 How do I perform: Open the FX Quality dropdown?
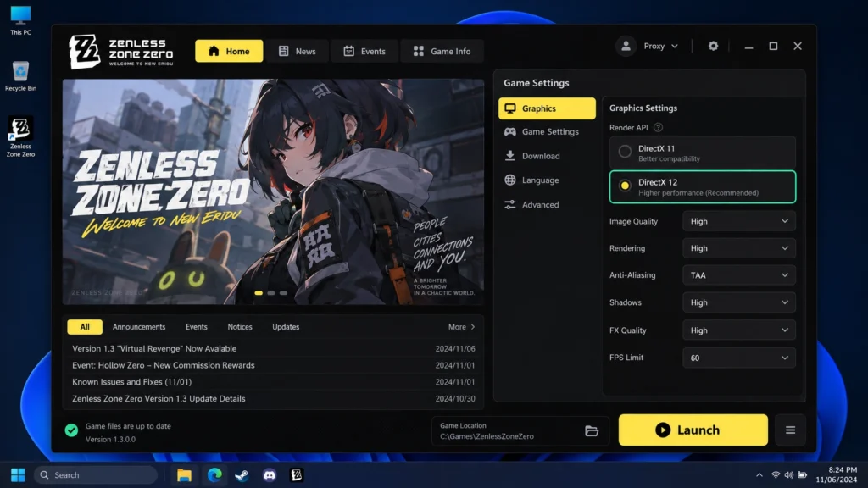click(739, 330)
